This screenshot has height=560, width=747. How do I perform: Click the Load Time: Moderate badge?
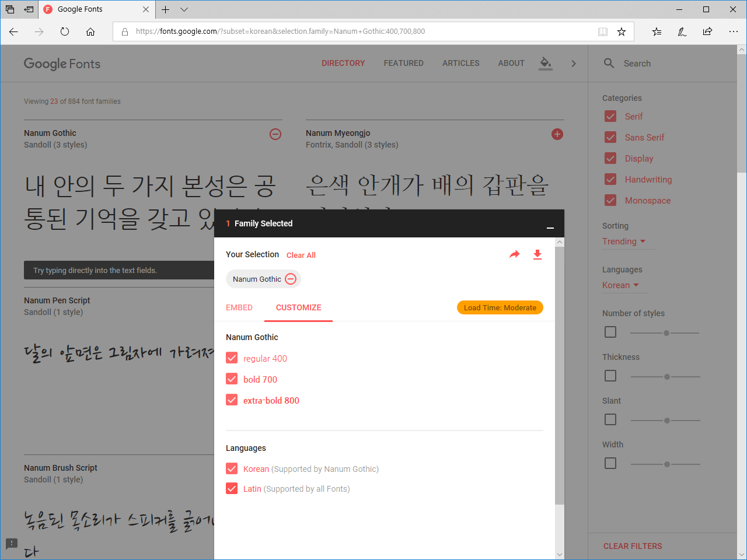pyautogui.click(x=500, y=307)
